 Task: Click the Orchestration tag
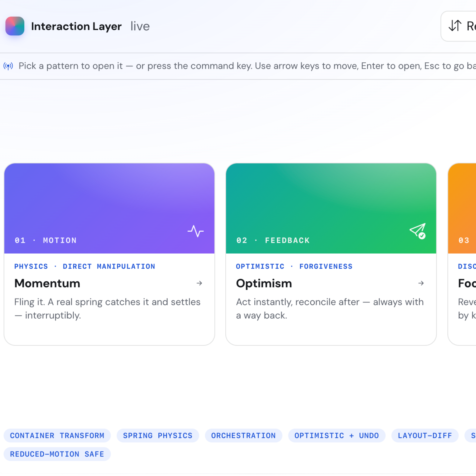point(243,436)
